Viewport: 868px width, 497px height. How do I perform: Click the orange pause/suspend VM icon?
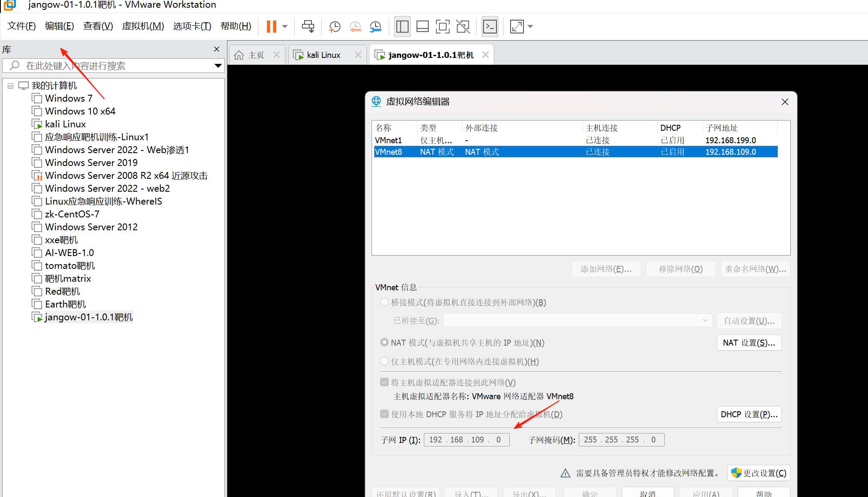point(271,27)
